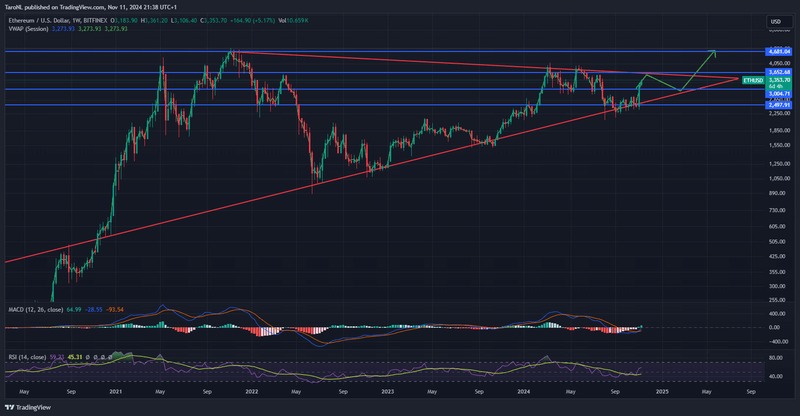Select the 4,681.04 horizontal line price label
Screen dimensions: 800x416
tap(779, 52)
